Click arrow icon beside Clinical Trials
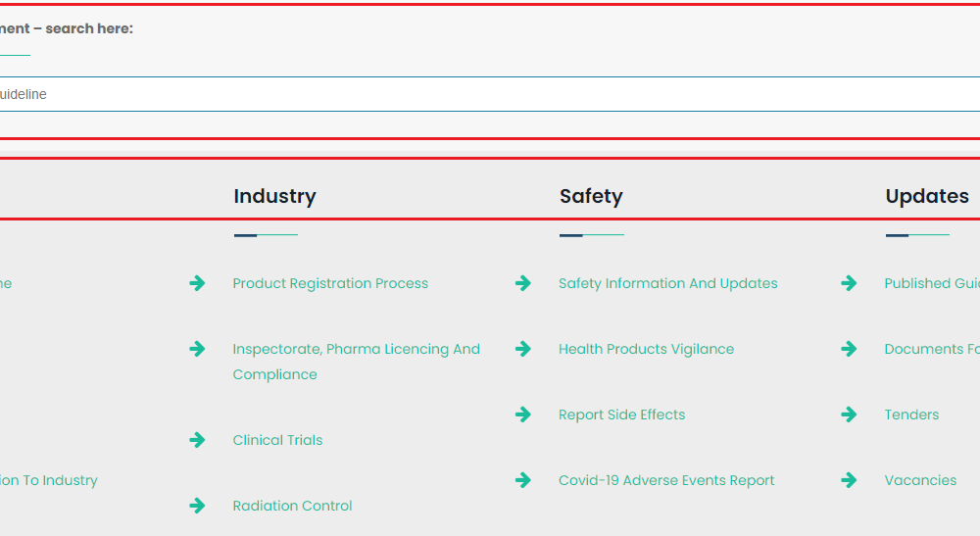 click(x=197, y=440)
